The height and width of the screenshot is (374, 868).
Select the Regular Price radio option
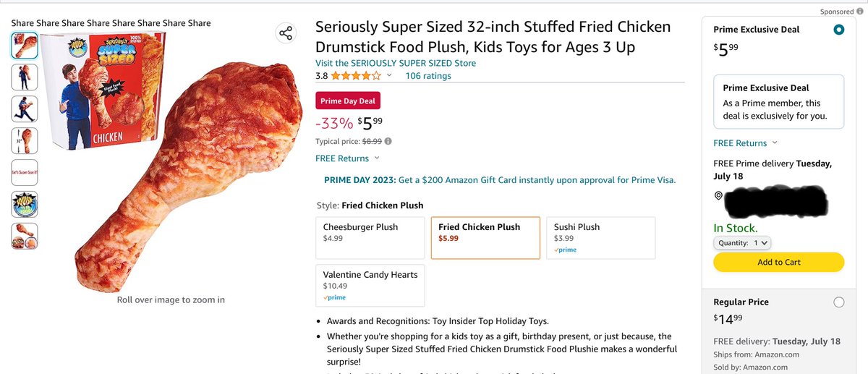[838, 302]
